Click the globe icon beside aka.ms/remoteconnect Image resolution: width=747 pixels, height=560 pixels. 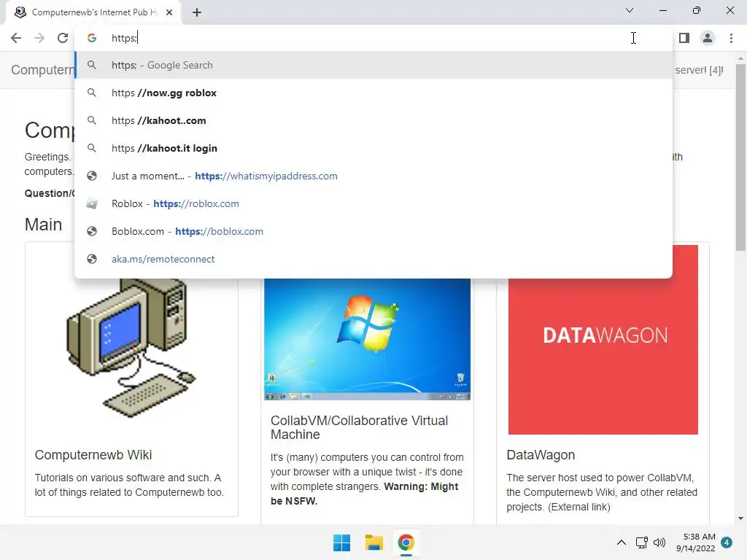(x=92, y=259)
